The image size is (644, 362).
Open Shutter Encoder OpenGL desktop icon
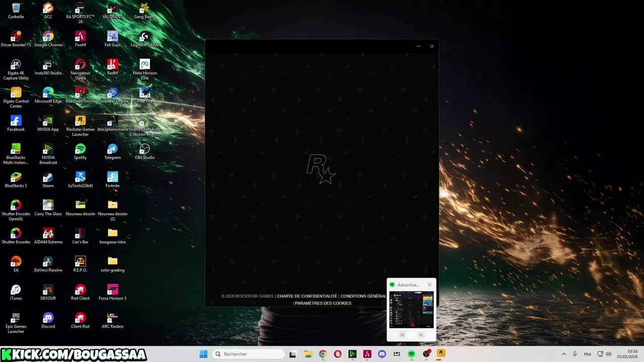[16, 210]
